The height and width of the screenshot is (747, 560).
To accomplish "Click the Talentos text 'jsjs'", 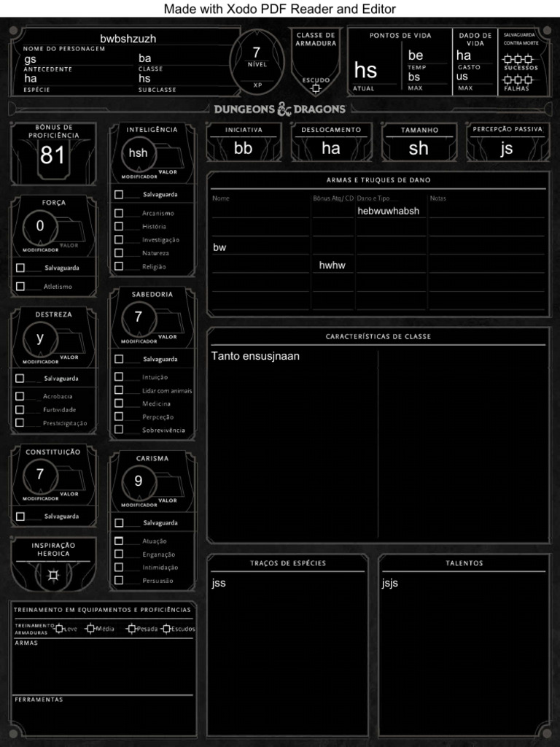I will pyautogui.click(x=389, y=583).
